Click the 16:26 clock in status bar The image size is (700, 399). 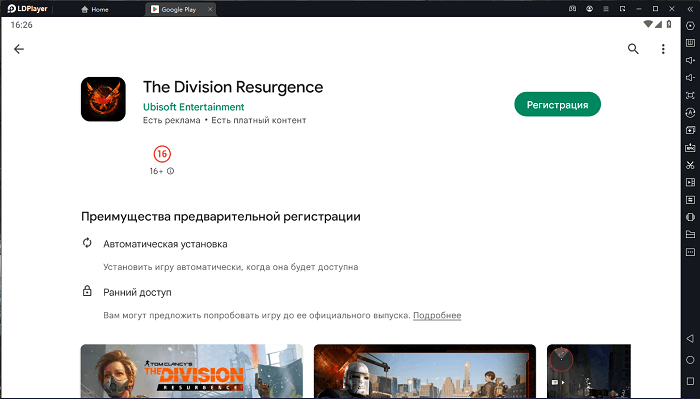tap(21, 25)
